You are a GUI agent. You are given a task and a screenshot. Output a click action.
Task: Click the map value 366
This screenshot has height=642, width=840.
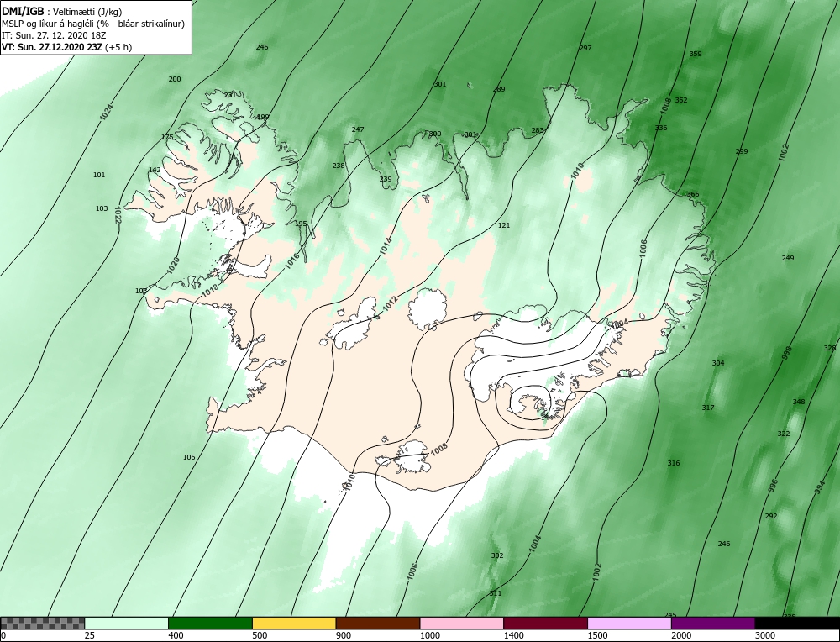(x=693, y=194)
